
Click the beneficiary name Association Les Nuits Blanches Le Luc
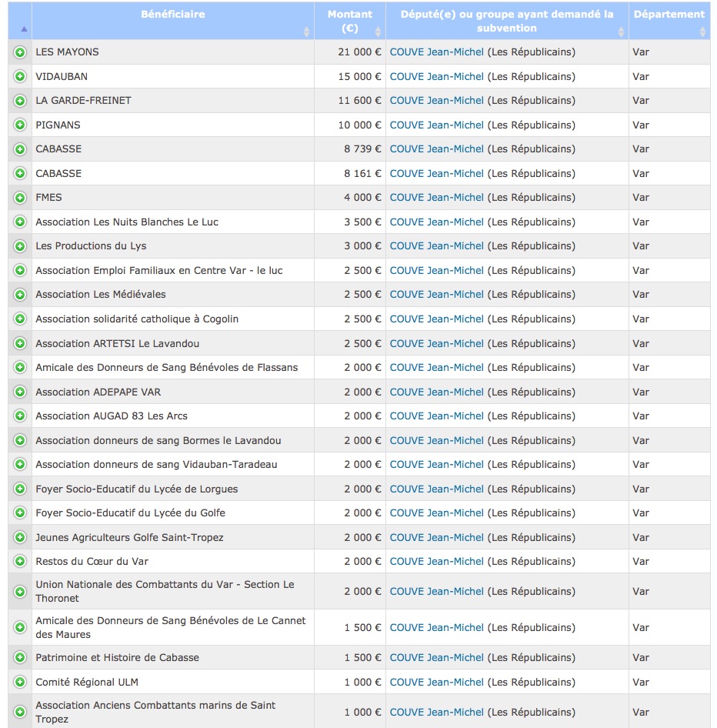click(x=127, y=222)
